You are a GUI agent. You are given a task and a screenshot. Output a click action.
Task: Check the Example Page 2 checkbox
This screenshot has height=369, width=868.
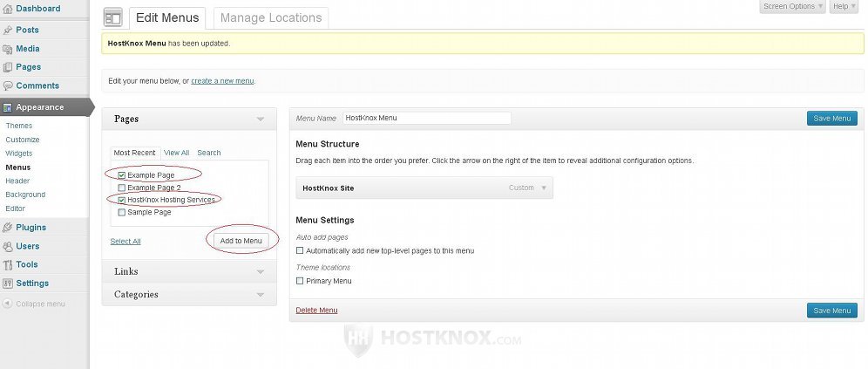[122, 188]
